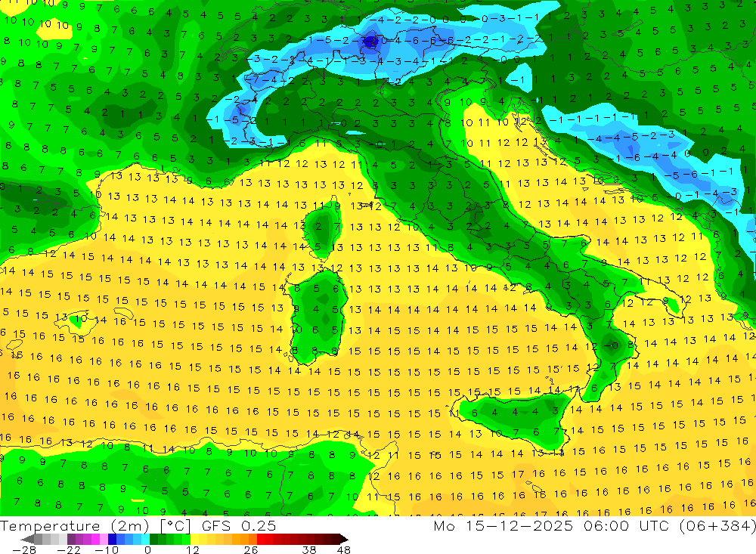Click the "-22" legend value
Image resolution: width=756 pixels, height=554 pixels.
click(x=69, y=550)
